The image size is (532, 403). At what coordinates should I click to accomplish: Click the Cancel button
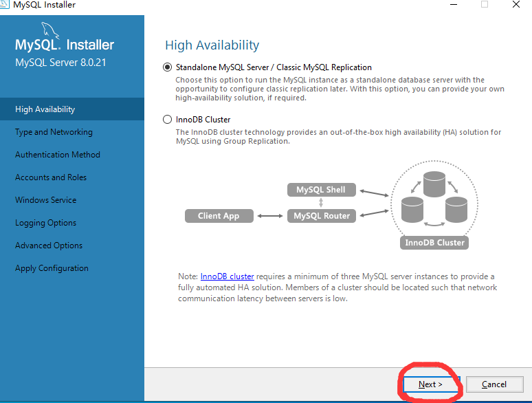(x=494, y=384)
